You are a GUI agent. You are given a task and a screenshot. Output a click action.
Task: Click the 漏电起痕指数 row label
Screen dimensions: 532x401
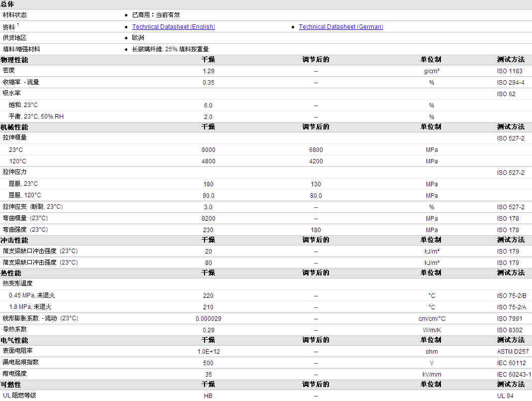[21, 362]
